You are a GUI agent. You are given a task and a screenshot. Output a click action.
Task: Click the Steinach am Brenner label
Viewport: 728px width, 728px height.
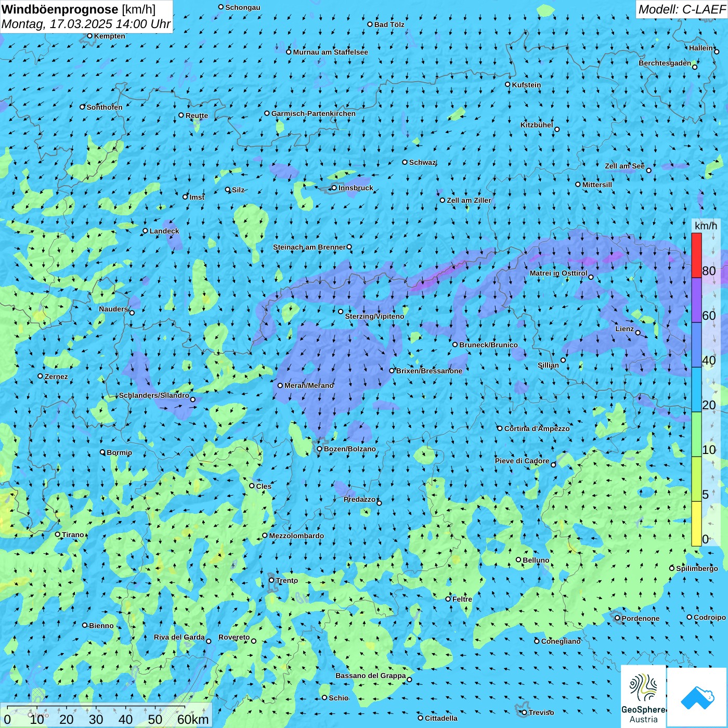pyautogui.click(x=309, y=247)
